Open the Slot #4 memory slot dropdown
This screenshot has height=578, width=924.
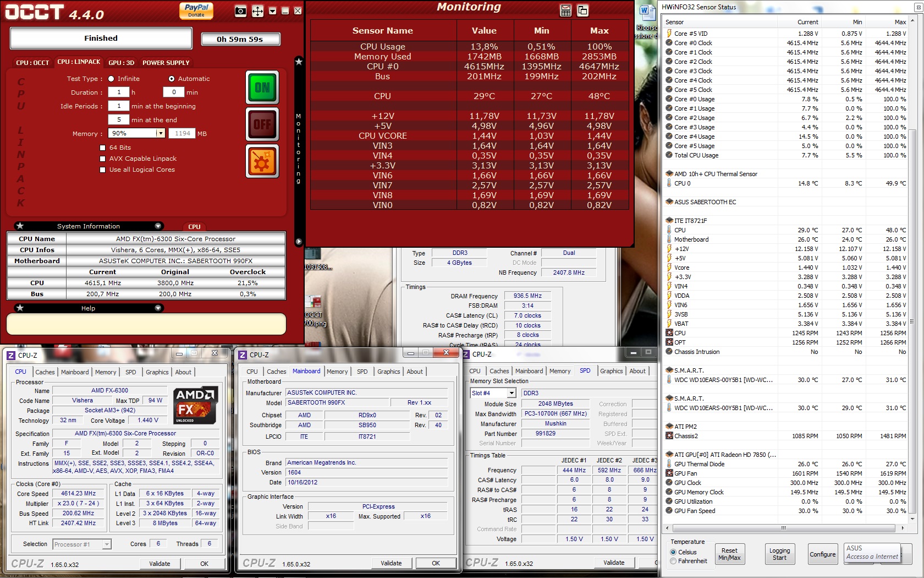pos(512,393)
